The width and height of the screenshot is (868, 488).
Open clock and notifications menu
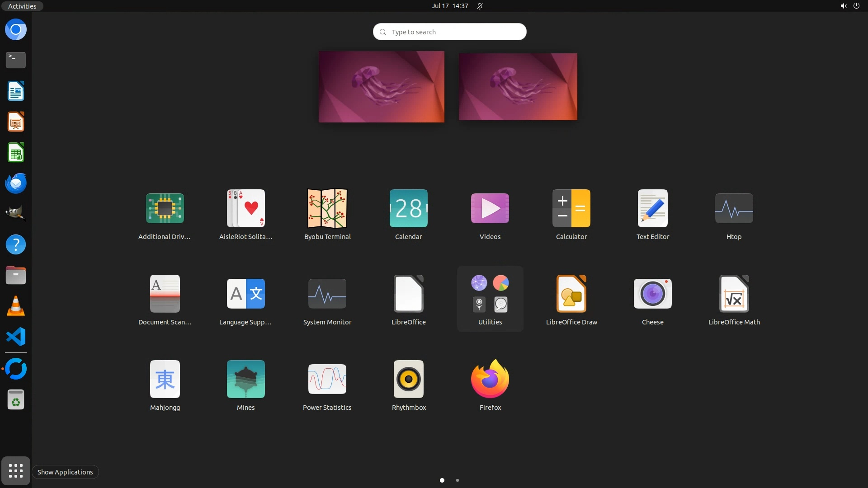click(x=450, y=6)
